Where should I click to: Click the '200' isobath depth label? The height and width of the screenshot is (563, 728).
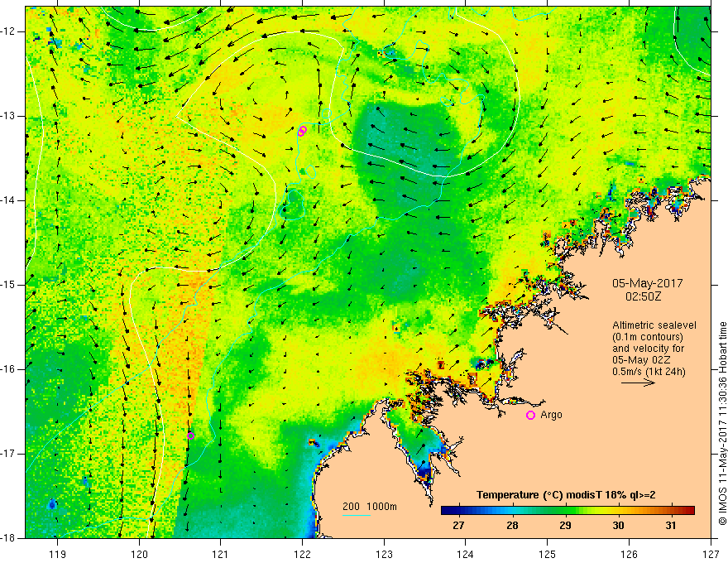351,507
